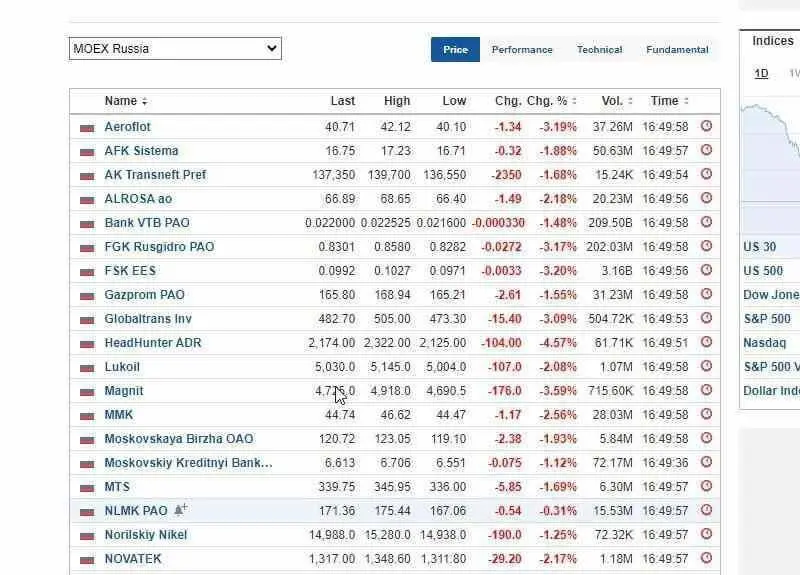The height and width of the screenshot is (575, 800).
Task: Open the Gazprom PAO stock link
Action: point(144,294)
